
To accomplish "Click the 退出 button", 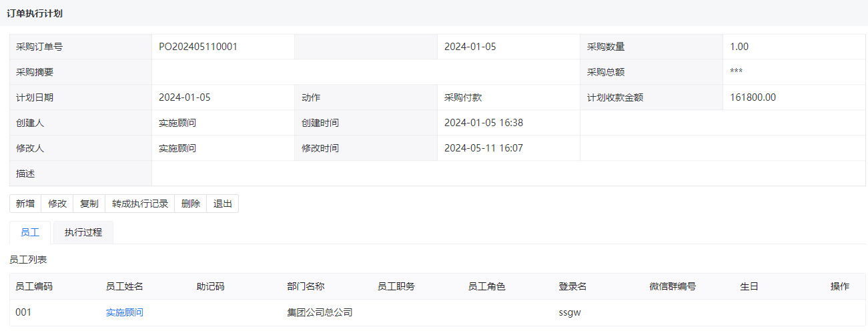I will click(x=223, y=204).
